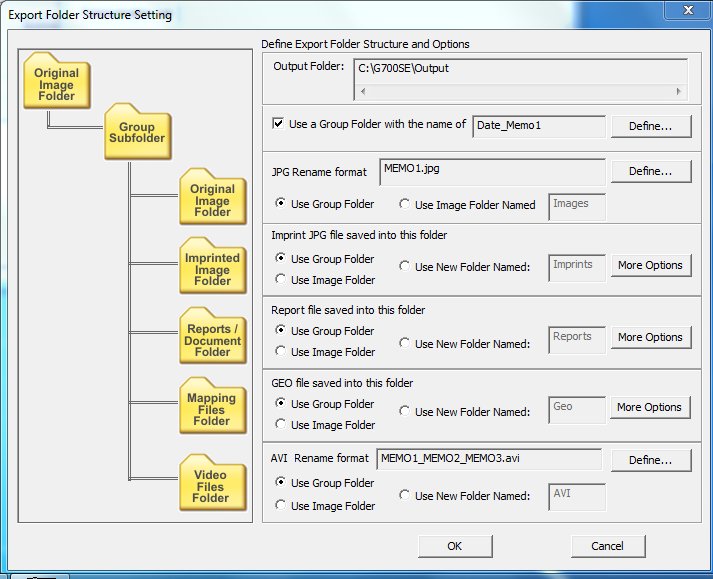Click the Date_Memo1 group name field

pos(539,126)
